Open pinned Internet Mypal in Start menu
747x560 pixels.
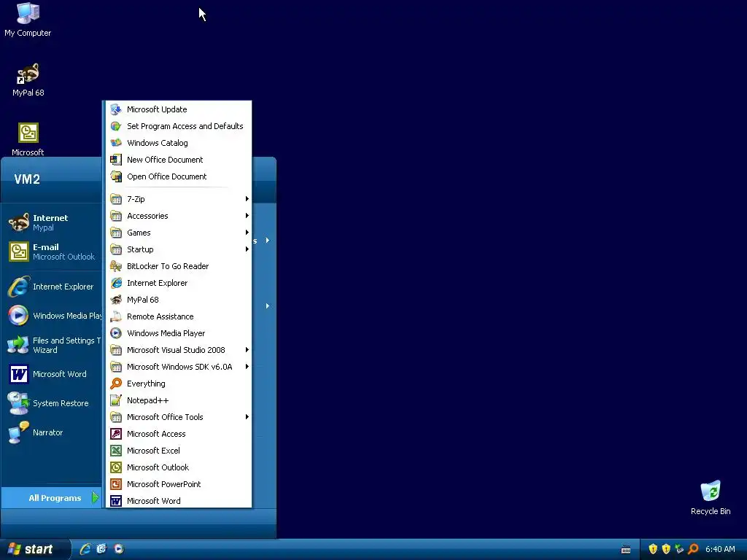tap(52, 222)
